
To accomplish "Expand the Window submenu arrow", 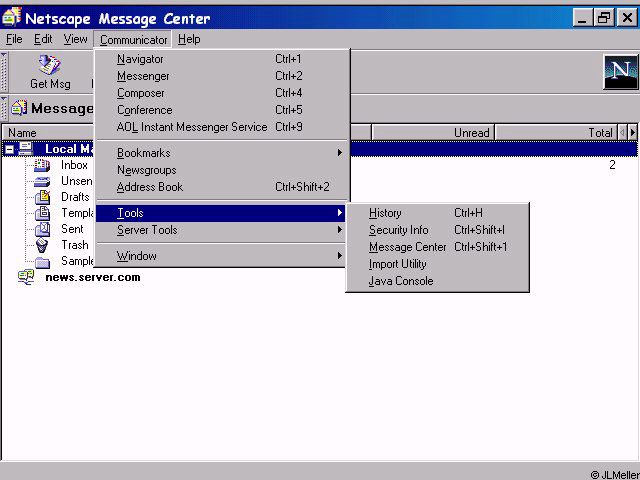I will click(x=340, y=256).
